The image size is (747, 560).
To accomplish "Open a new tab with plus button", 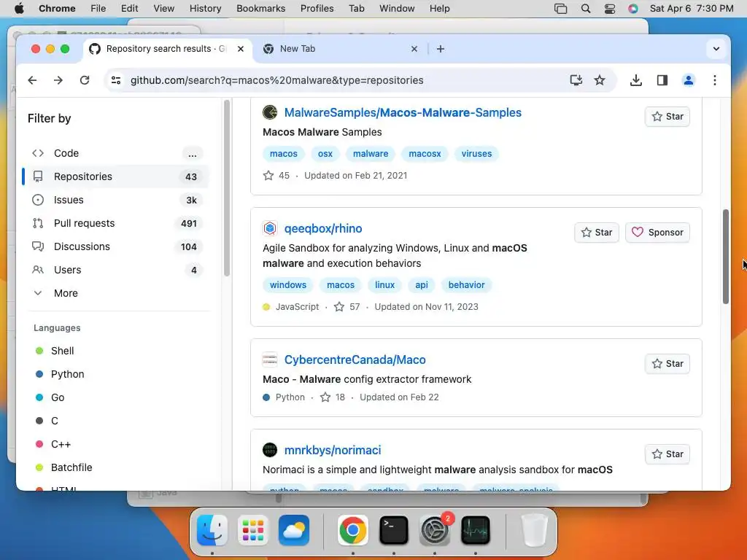I will click(441, 49).
